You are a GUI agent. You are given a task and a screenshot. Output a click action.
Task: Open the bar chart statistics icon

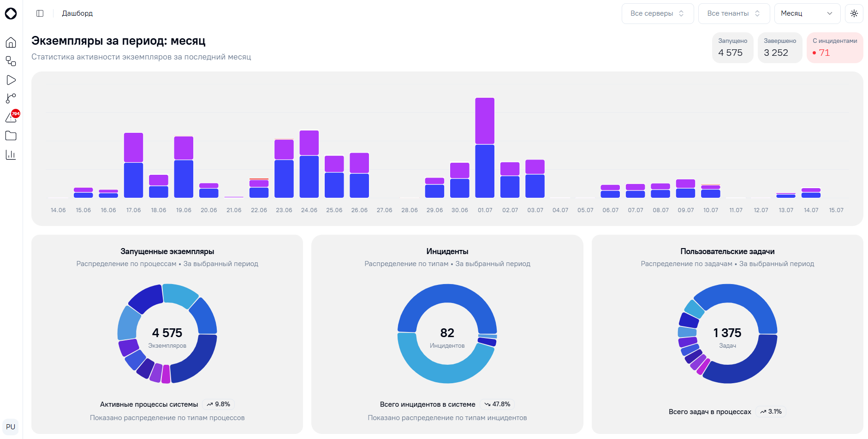click(x=11, y=154)
